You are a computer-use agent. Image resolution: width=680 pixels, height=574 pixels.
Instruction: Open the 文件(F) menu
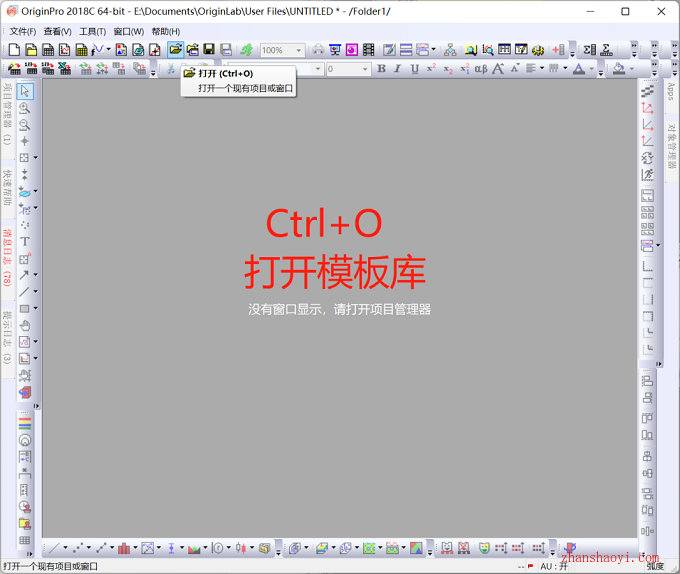coord(23,32)
